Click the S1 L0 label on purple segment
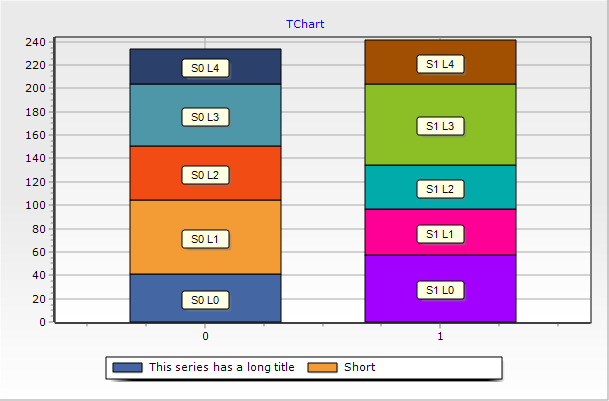Image resolution: width=609 pixels, height=401 pixels. (x=440, y=290)
